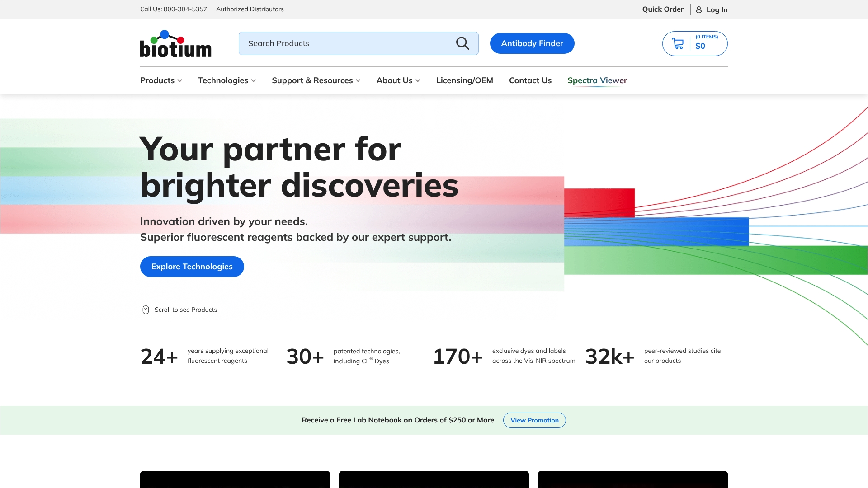Open the Spectra Viewer page
The width and height of the screenshot is (868, 488).
pos(597,80)
